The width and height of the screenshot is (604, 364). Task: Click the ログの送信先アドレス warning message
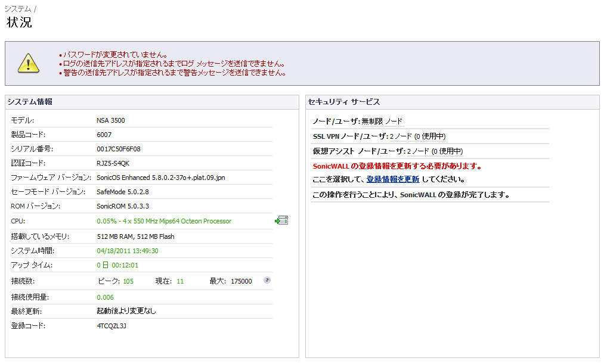[x=174, y=64]
